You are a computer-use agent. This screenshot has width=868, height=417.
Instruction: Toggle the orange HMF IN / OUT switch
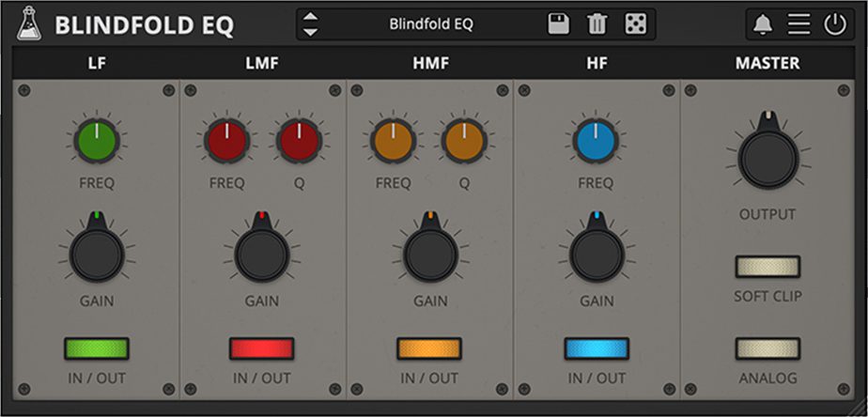click(x=429, y=349)
